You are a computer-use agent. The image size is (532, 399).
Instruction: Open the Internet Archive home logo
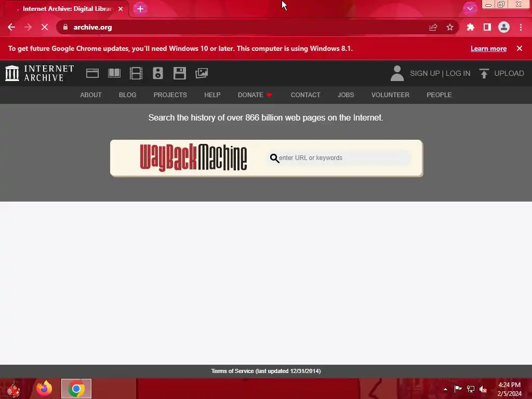pos(39,73)
